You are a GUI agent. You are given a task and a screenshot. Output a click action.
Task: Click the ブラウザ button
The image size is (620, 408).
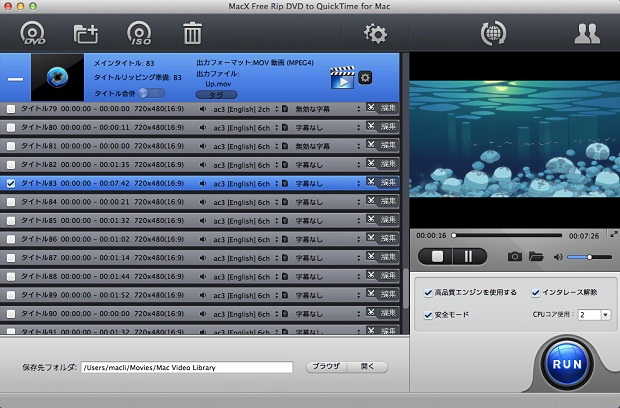[x=326, y=367]
